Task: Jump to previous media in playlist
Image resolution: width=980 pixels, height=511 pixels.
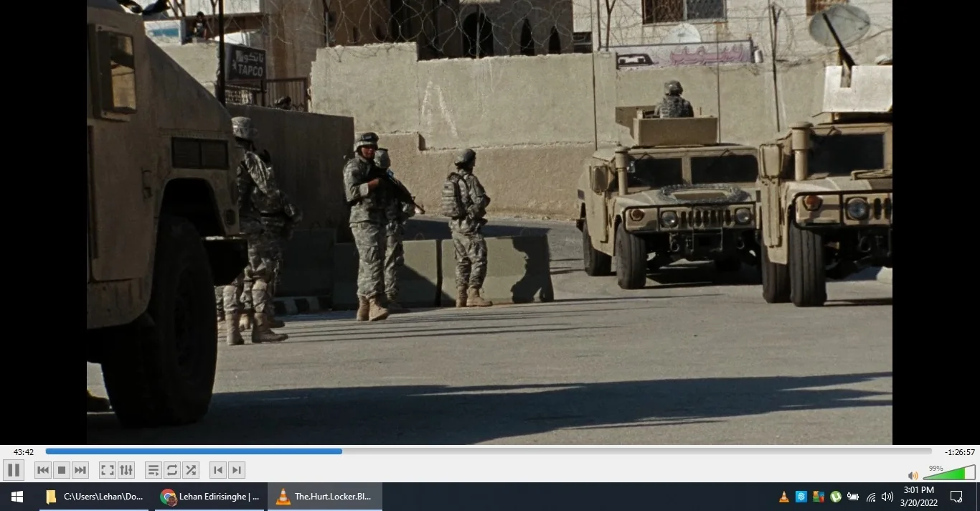Action: [x=43, y=470]
